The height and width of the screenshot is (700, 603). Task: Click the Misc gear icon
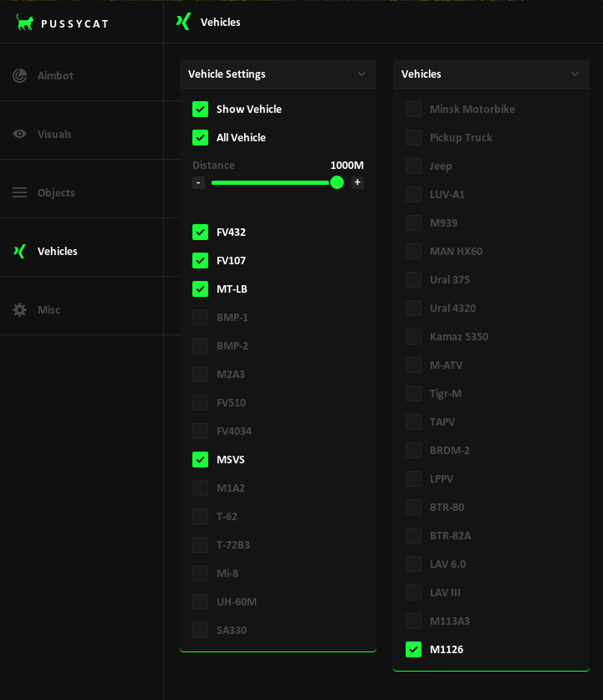pyautogui.click(x=19, y=309)
